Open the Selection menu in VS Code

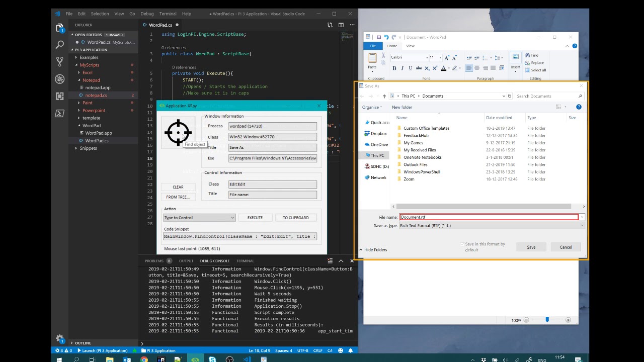pyautogui.click(x=100, y=14)
